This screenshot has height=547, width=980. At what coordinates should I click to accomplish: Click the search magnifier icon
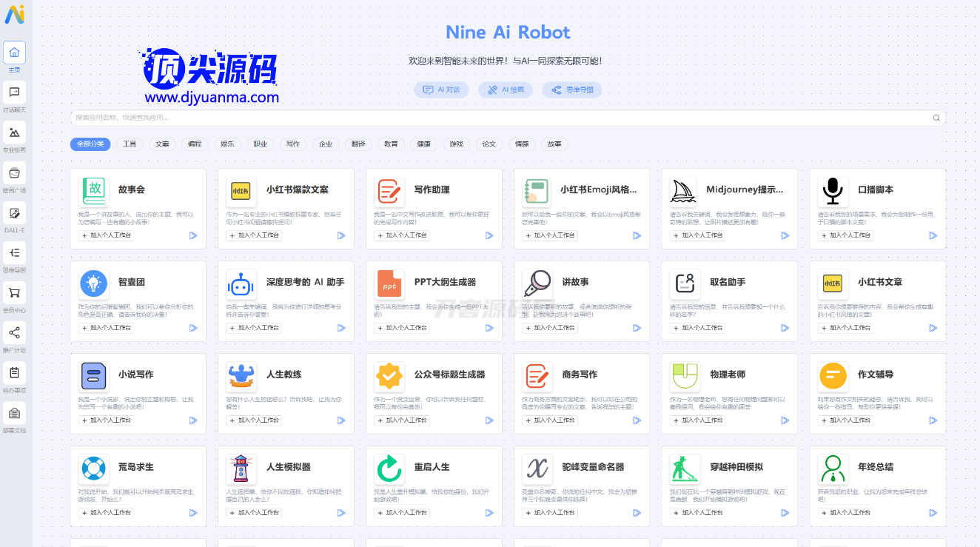click(936, 118)
